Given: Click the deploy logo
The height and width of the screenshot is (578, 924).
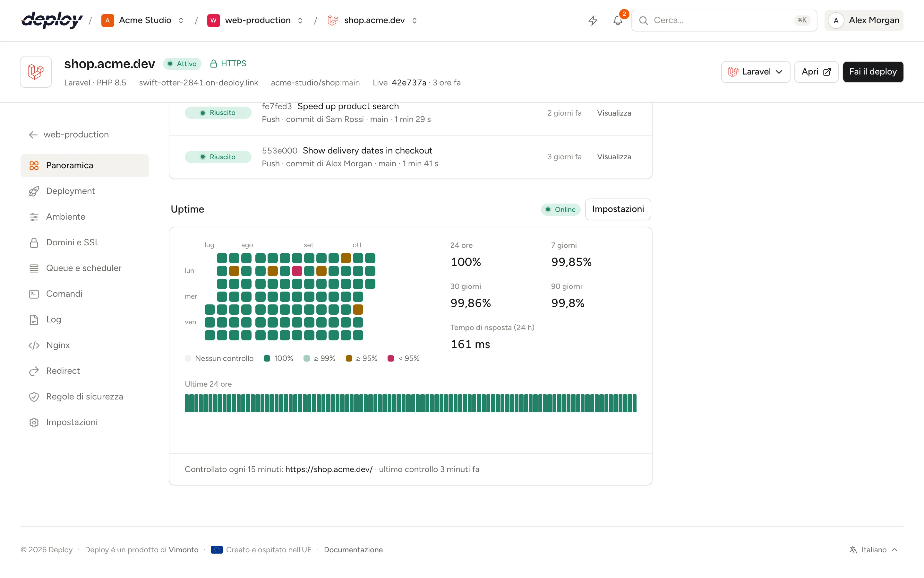Looking at the screenshot, I should 52,20.
